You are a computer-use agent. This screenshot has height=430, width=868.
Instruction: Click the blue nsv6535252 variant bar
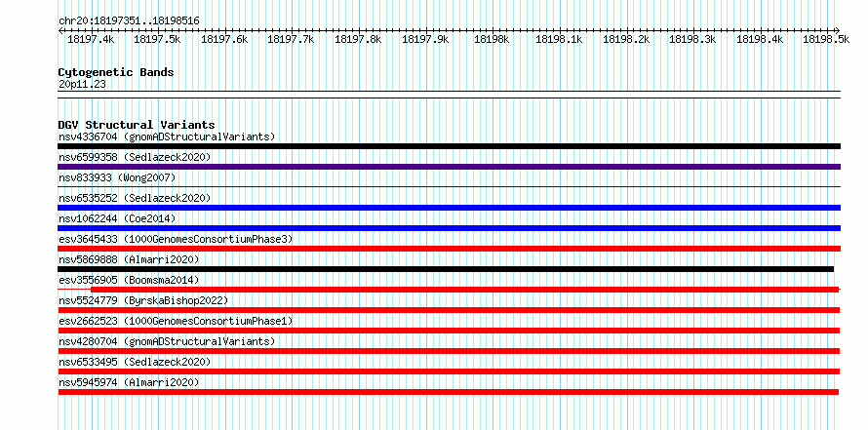tap(449, 208)
